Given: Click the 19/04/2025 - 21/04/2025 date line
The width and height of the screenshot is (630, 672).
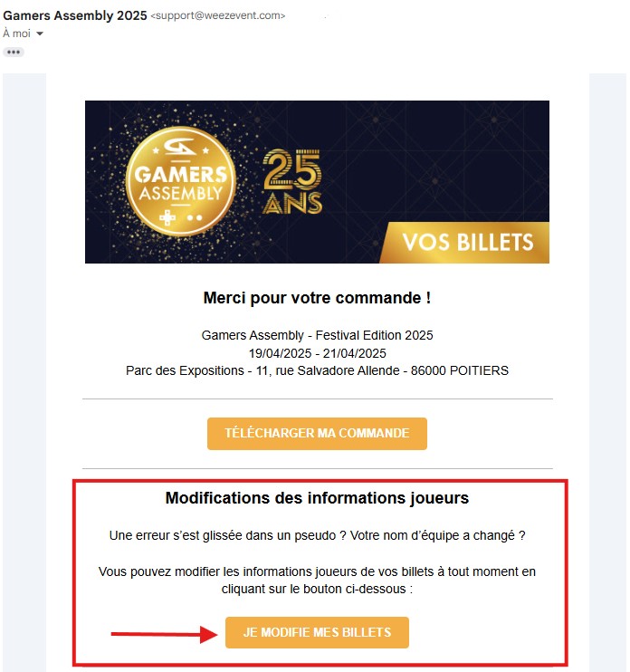Looking at the screenshot, I should [x=318, y=353].
